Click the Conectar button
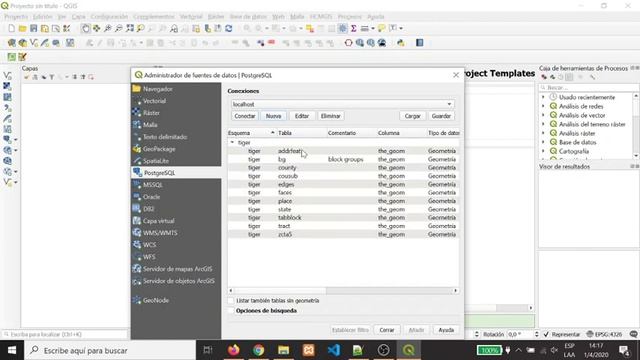 (x=244, y=116)
